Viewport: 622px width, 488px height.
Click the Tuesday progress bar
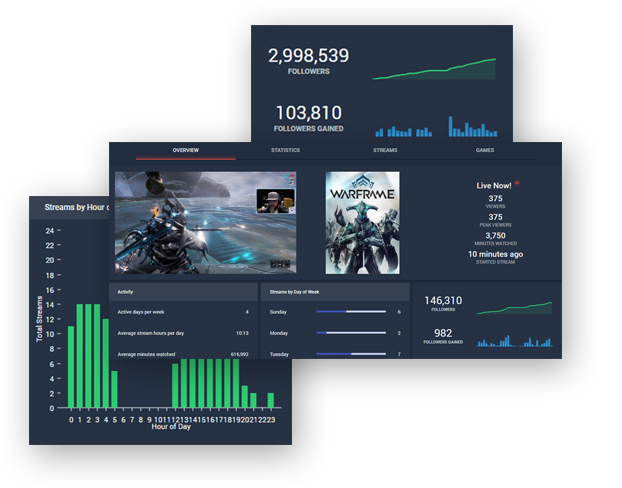pos(351,354)
